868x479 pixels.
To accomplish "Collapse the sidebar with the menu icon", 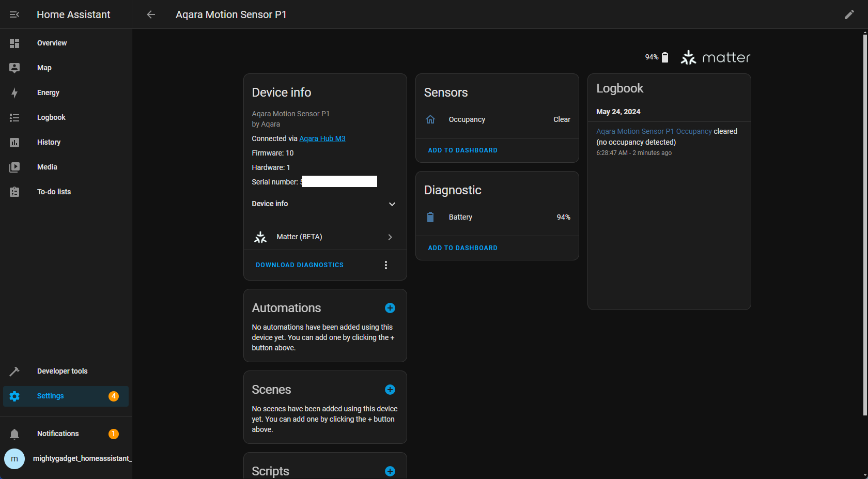I will [x=14, y=14].
